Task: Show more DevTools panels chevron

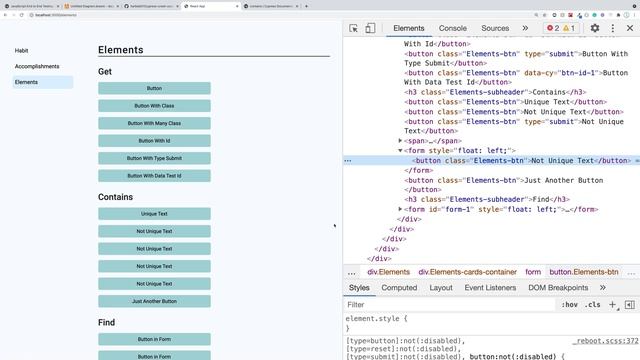Action: click(x=525, y=28)
